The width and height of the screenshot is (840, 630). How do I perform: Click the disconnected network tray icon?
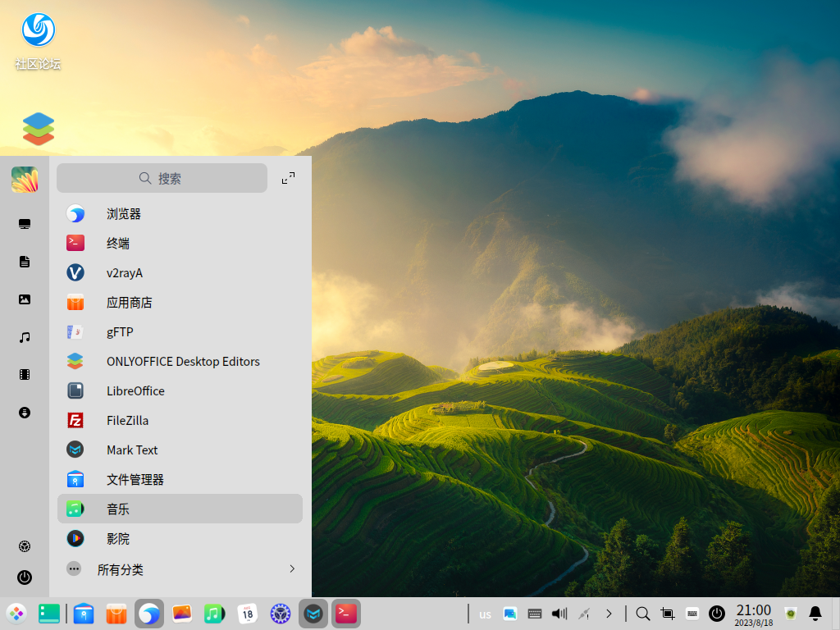(x=584, y=614)
